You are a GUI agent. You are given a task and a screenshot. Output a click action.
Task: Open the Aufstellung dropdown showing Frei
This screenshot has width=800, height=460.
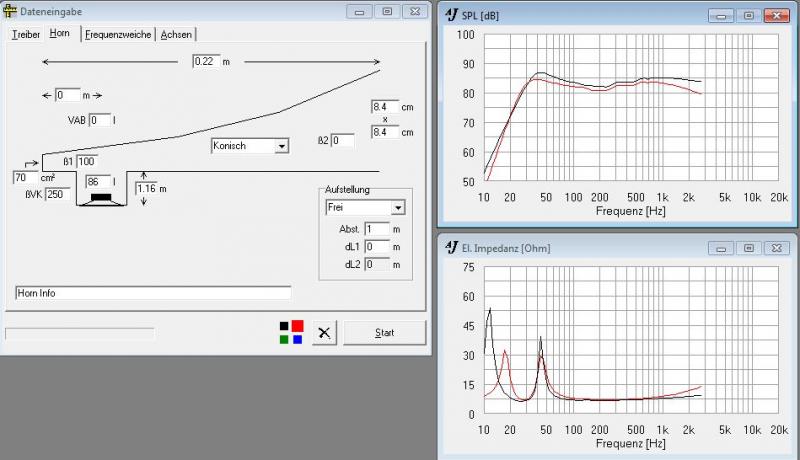pyautogui.click(x=365, y=208)
